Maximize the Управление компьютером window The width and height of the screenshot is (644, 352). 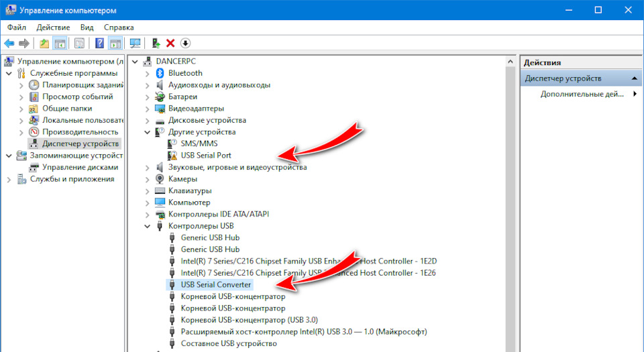click(598, 10)
